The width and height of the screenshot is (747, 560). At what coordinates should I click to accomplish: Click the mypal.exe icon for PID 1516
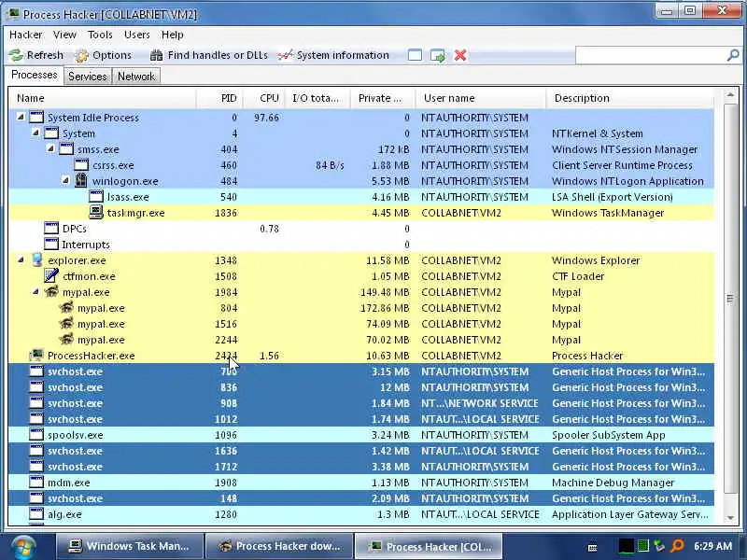[66, 323]
